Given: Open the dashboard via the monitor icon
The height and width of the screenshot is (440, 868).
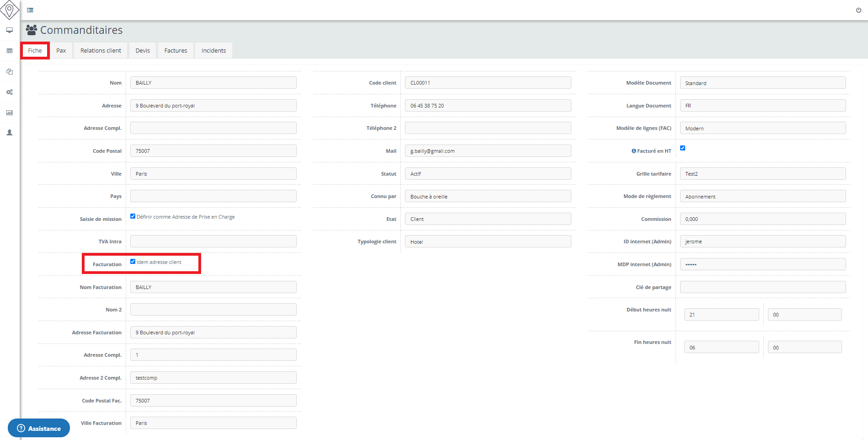Looking at the screenshot, I should 9,30.
